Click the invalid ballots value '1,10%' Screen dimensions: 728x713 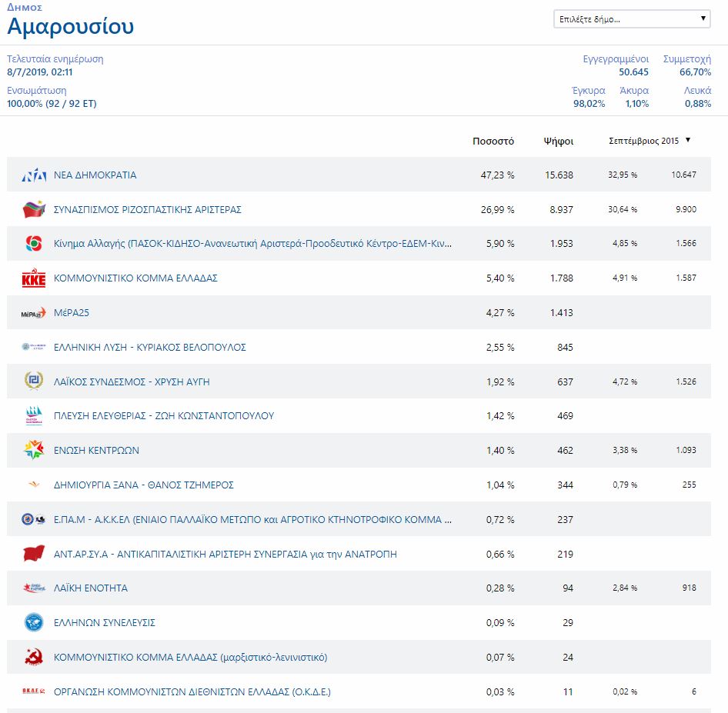pos(637,103)
